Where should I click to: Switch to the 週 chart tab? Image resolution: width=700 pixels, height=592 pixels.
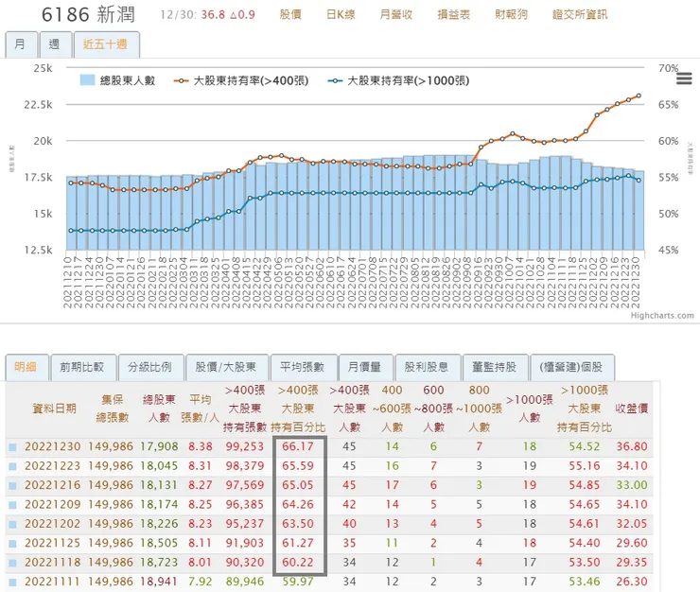[x=55, y=44]
